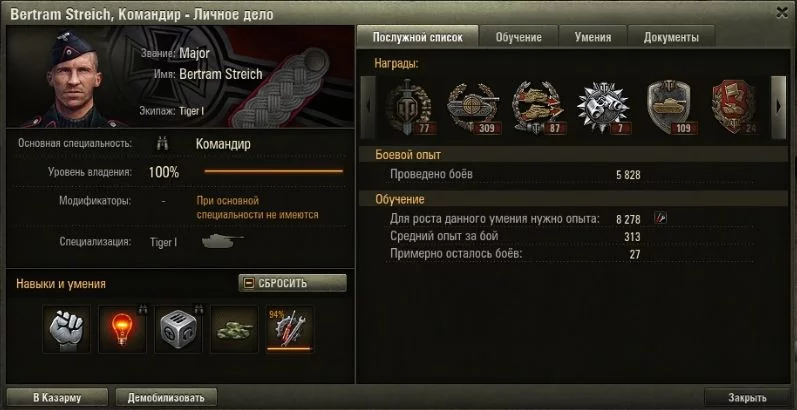Select the sniper tank award showing 309
The height and width of the screenshot is (410, 797).
pos(474,107)
